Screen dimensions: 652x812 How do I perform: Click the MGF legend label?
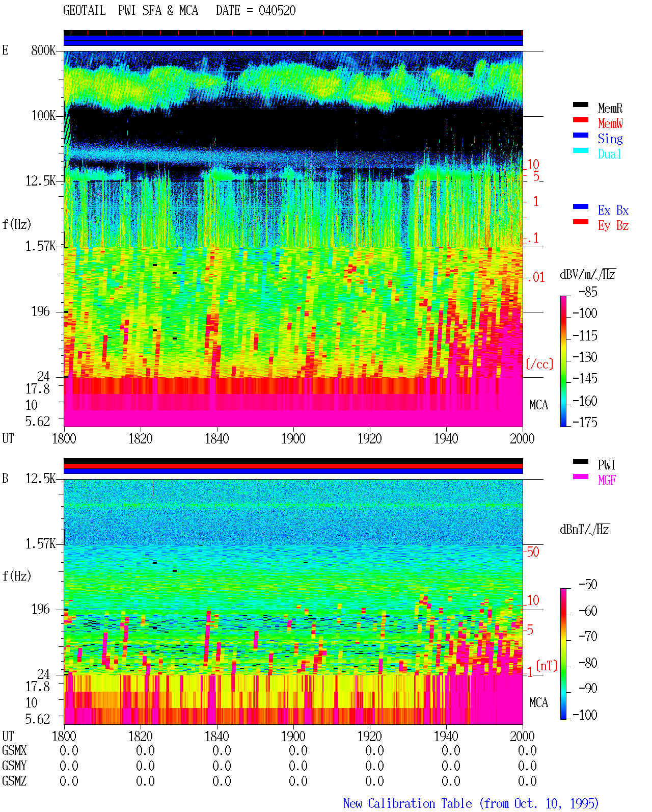pyautogui.click(x=607, y=480)
